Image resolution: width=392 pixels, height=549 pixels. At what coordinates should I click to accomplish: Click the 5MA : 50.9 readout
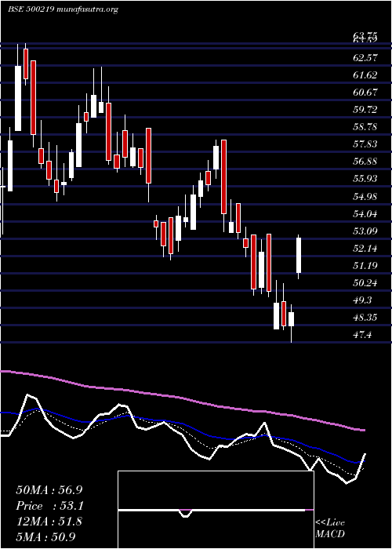click(x=46, y=536)
